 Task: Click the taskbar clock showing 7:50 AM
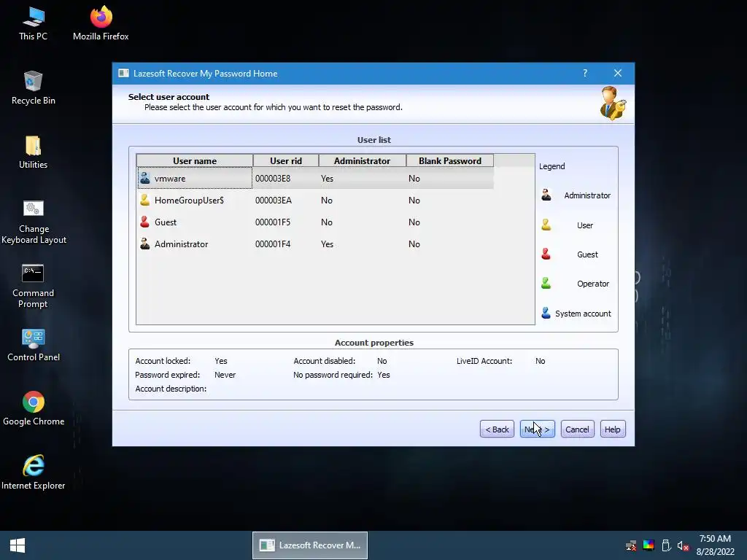point(715,539)
